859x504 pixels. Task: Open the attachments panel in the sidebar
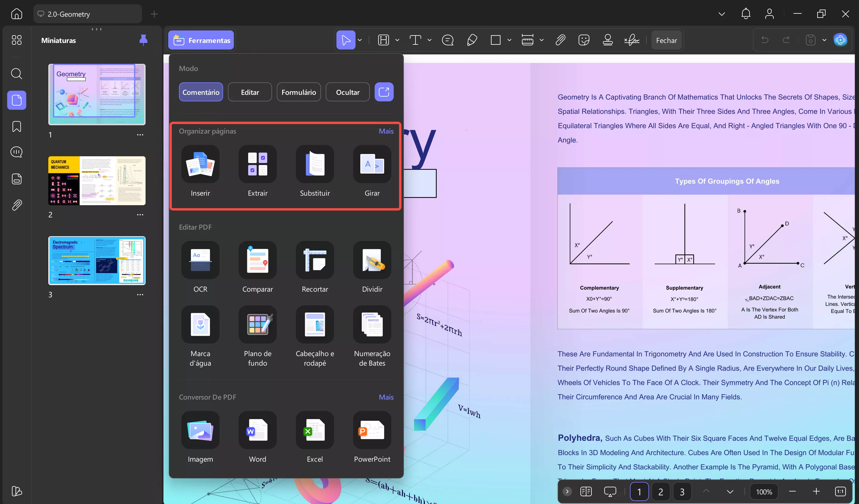tap(16, 205)
